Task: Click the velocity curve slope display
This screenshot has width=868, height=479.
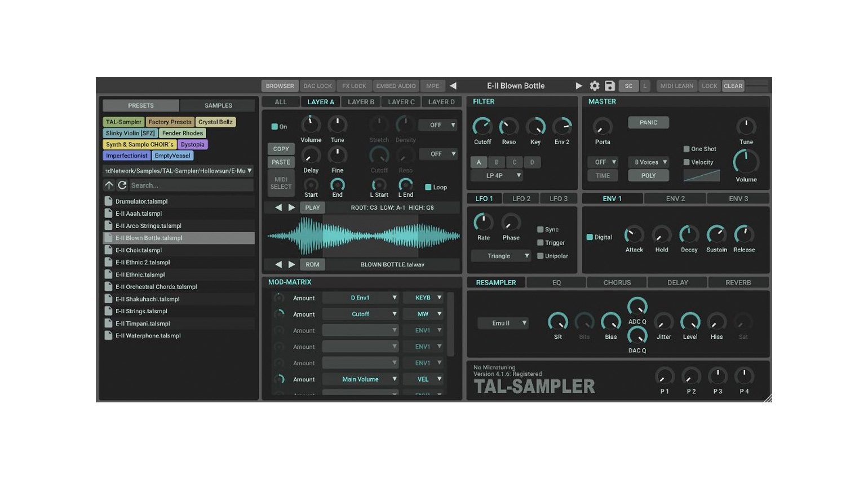Action: (x=702, y=175)
